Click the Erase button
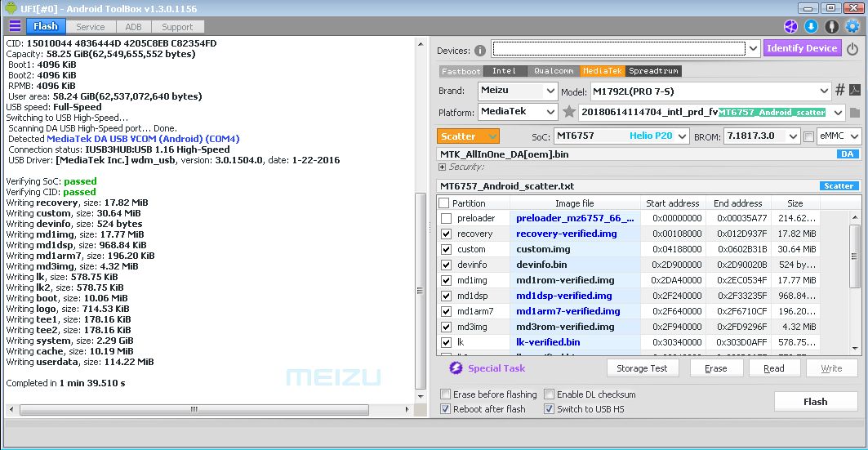This screenshot has height=450, width=868. tap(716, 368)
